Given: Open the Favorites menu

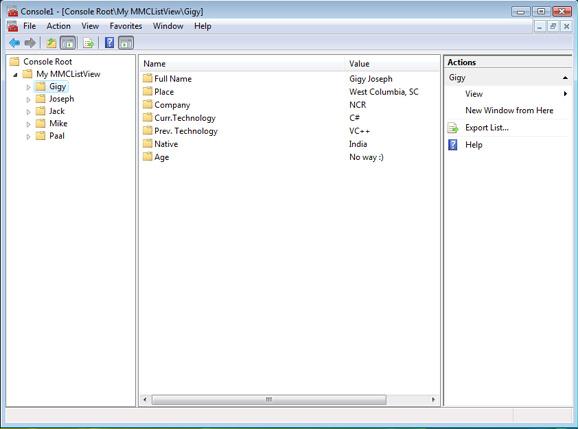Looking at the screenshot, I should click(126, 26).
